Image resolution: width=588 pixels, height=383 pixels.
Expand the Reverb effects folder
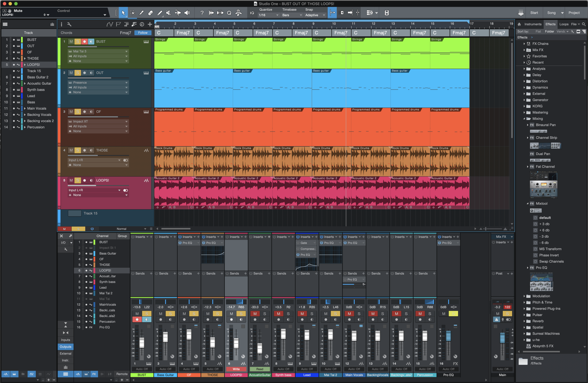click(524, 321)
